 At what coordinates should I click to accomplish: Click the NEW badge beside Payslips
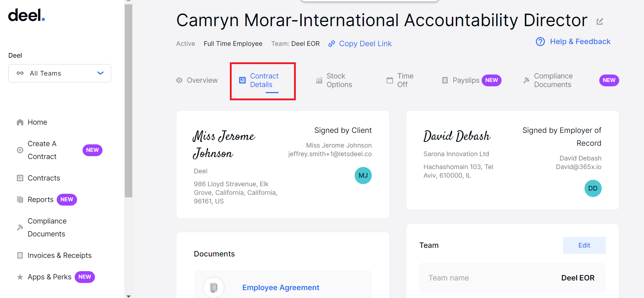[x=492, y=80]
